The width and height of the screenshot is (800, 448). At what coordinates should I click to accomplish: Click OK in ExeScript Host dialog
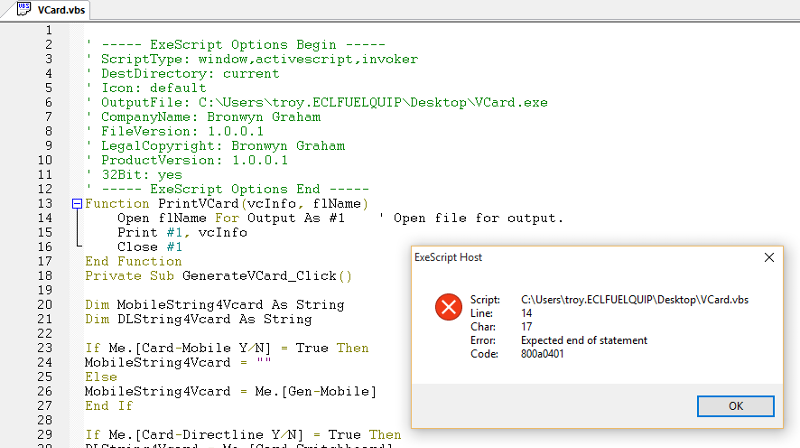point(735,406)
